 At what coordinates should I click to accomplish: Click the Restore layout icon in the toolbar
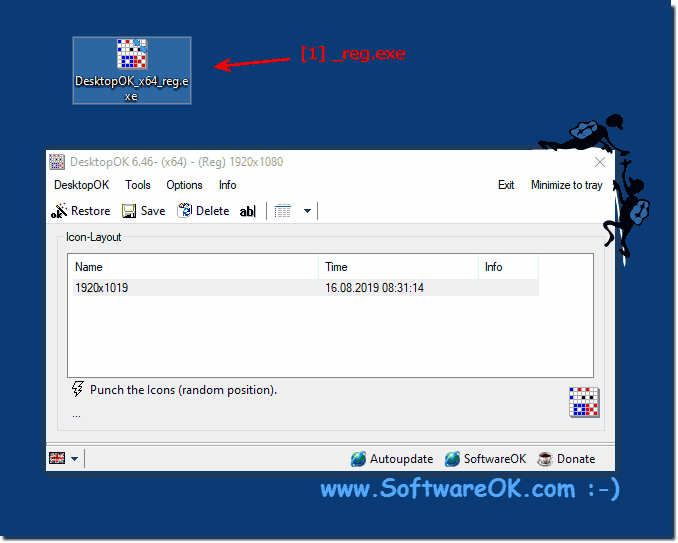pyautogui.click(x=59, y=211)
